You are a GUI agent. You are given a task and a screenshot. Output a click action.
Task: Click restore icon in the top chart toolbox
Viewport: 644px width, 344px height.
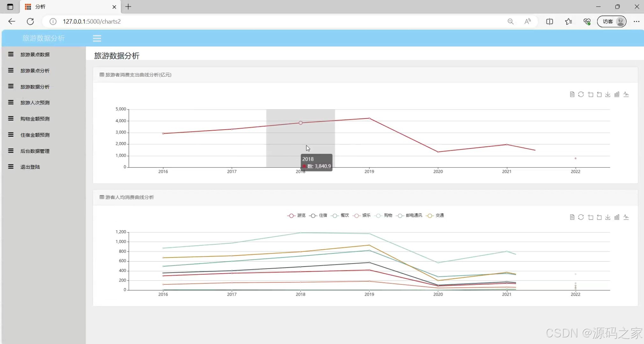tap(581, 94)
